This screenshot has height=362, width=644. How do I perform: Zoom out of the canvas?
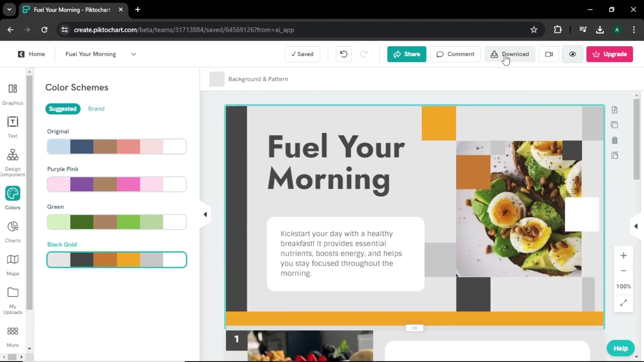tap(624, 271)
